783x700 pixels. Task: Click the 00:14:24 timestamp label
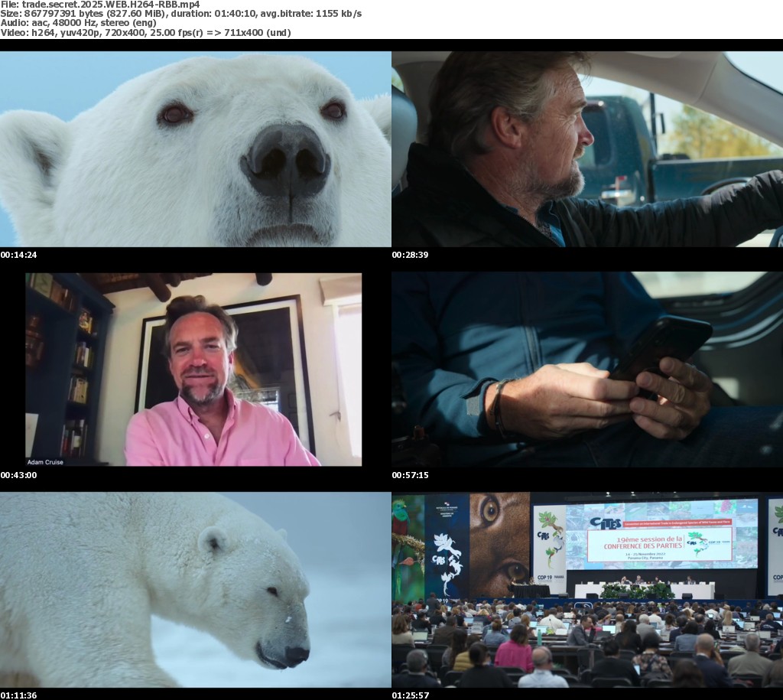pos(18,255)
